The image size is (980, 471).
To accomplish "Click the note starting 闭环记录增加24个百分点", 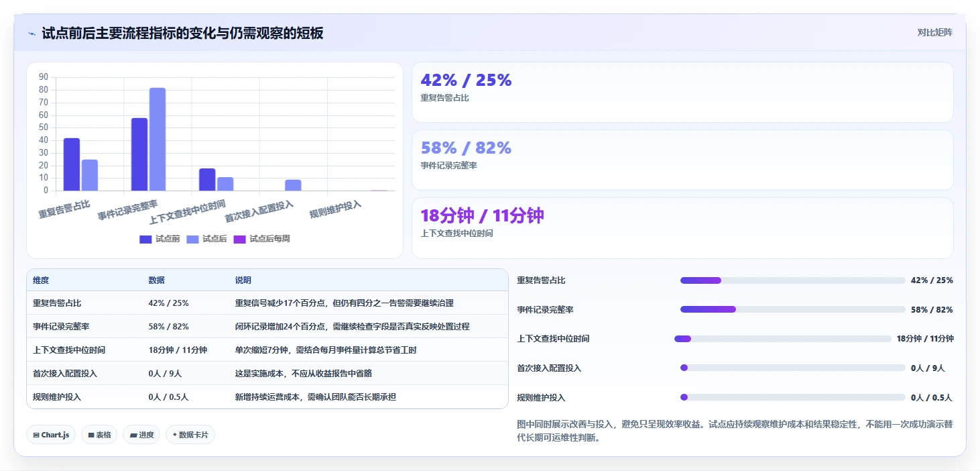I will click(x=352, y=327).
